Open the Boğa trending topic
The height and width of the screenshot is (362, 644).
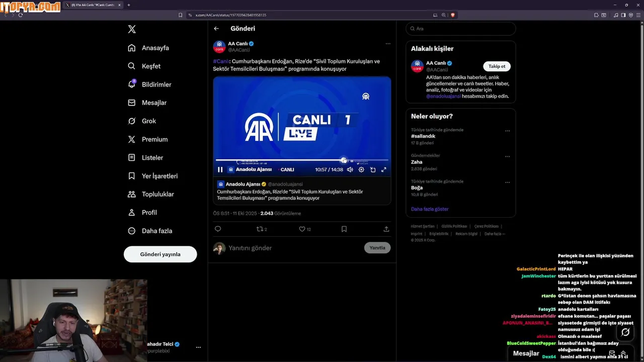[x=417, y=188]
